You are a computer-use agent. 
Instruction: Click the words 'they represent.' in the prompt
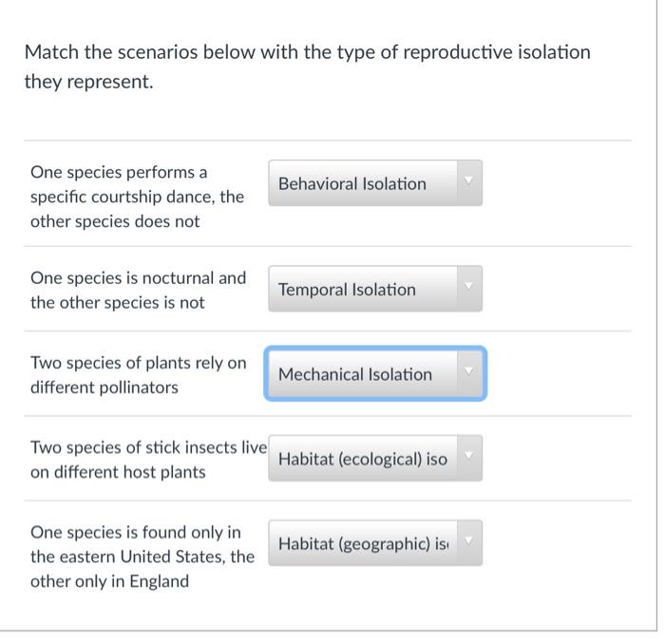point(88,82)
